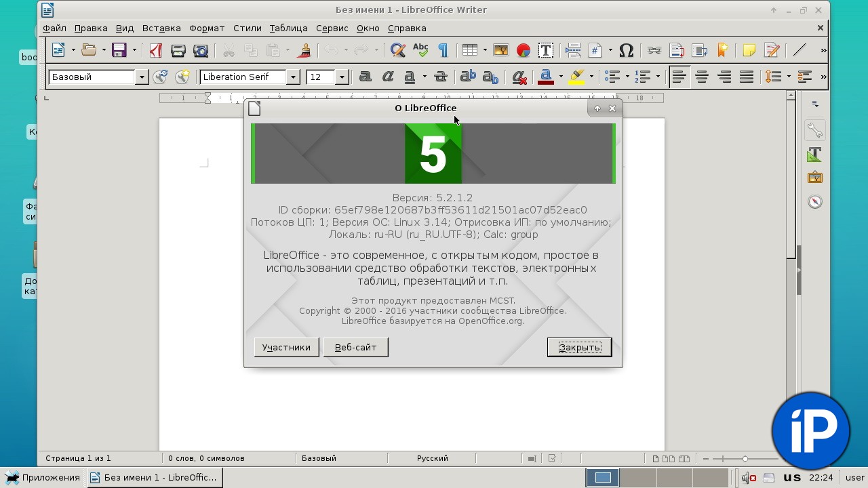Run the spelling check (Abc icon)
Image resolution: width=868 pixels, height=488 pixels.
click(420, 50)
